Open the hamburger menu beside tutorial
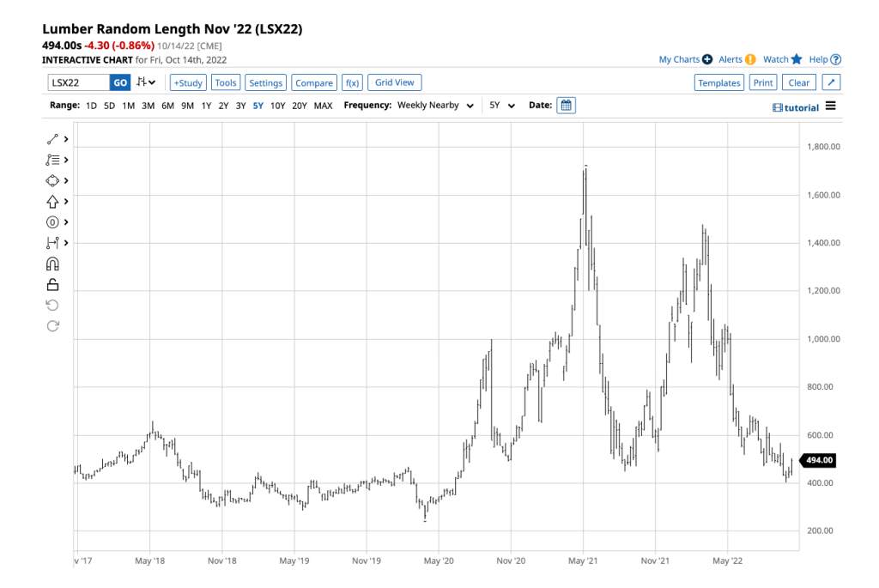The width and height of the screenshot is (879, 588). [830, 106]
